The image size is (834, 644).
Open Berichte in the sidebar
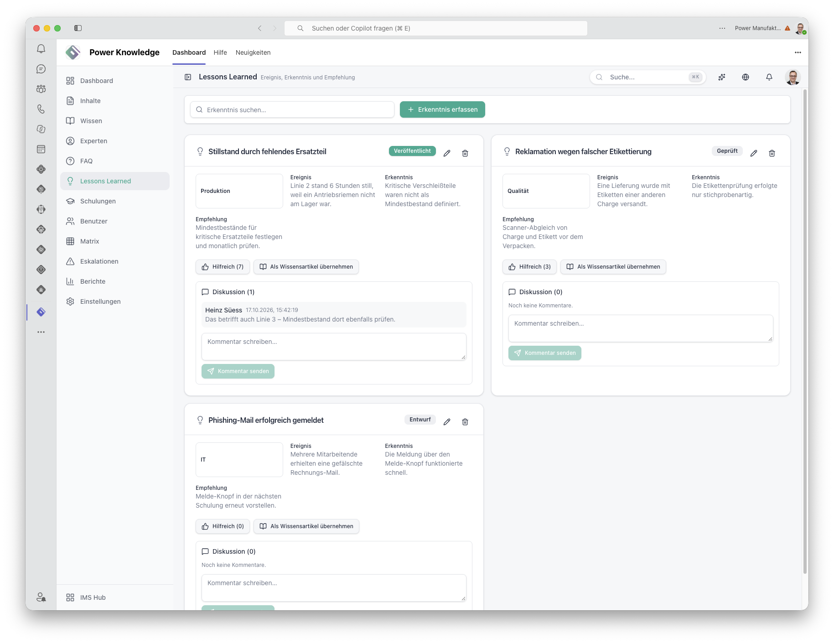115,281
